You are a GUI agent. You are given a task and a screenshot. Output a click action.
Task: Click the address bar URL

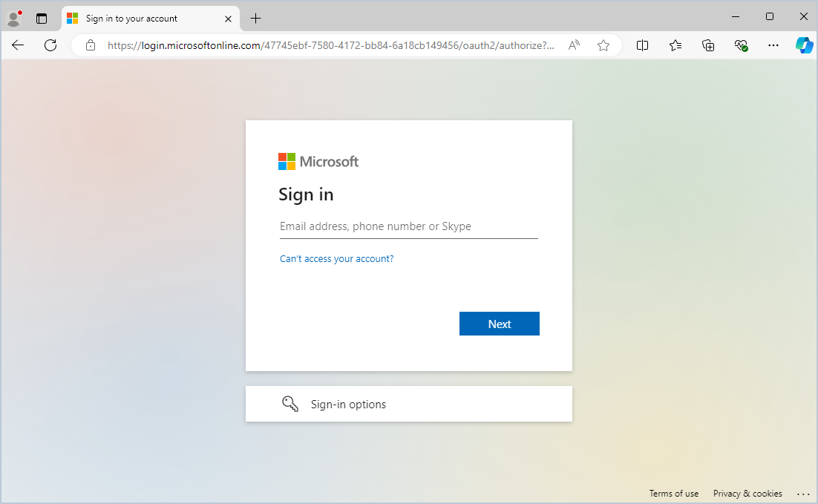331,45
